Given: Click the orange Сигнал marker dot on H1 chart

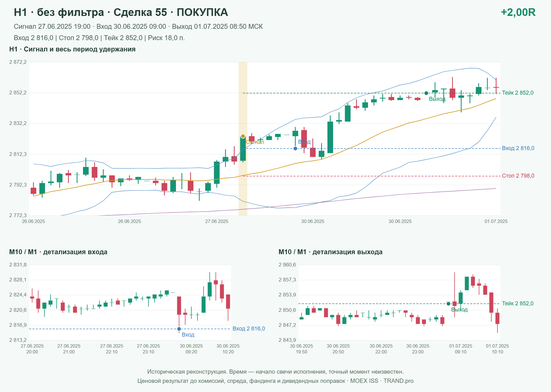Looking at the screenshot, I should pyautogui.click(x=243, y=136).
